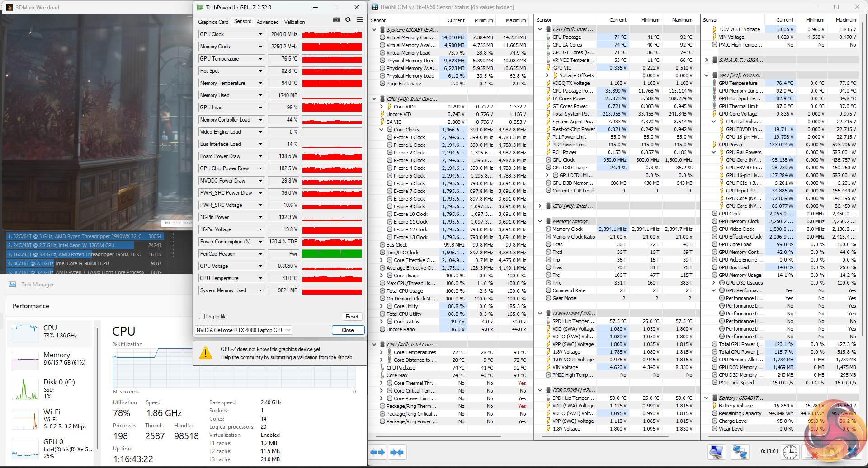Collapse the System: GIGABYTE sensor group
The image size is (868, 468).
click(x=374, y=30)
